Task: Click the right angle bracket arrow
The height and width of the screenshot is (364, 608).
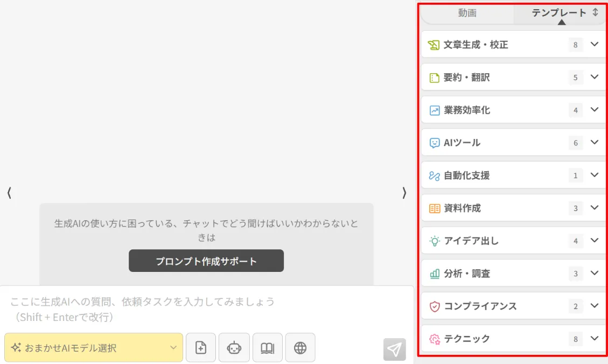Action: (x=404, y=193)
